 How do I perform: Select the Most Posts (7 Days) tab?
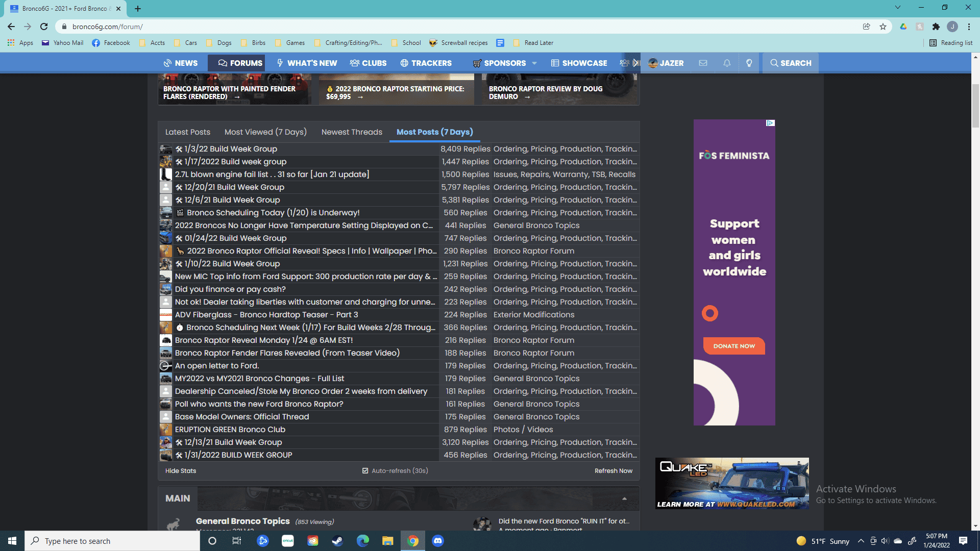pyautogui.click(x=435, y=132)
